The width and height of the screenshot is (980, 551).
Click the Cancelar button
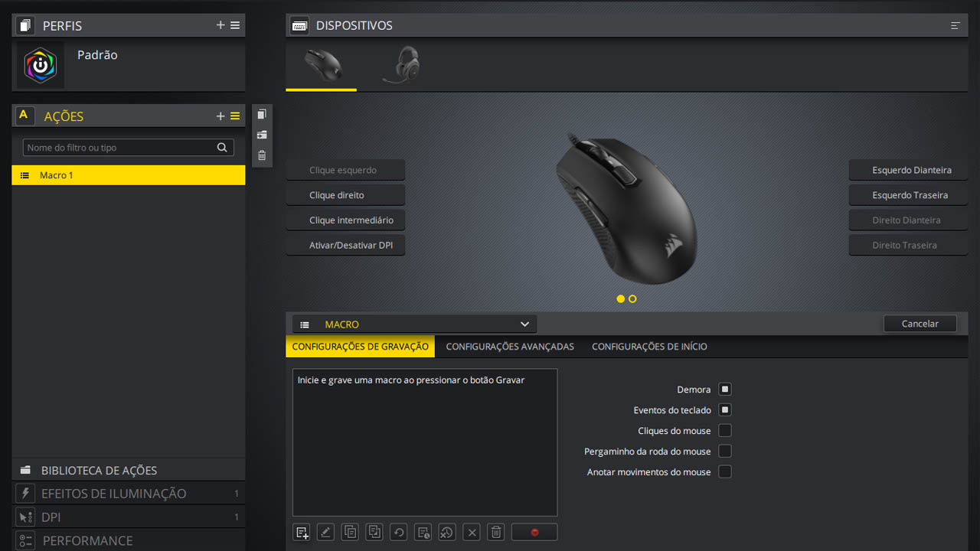pyautogui.click(x=920, y=324)
